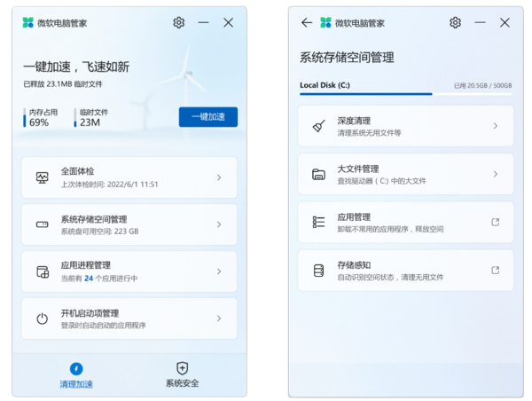Click the 一键加速 boost button
Screen dimensions: 532x401
tap(208, 117)
